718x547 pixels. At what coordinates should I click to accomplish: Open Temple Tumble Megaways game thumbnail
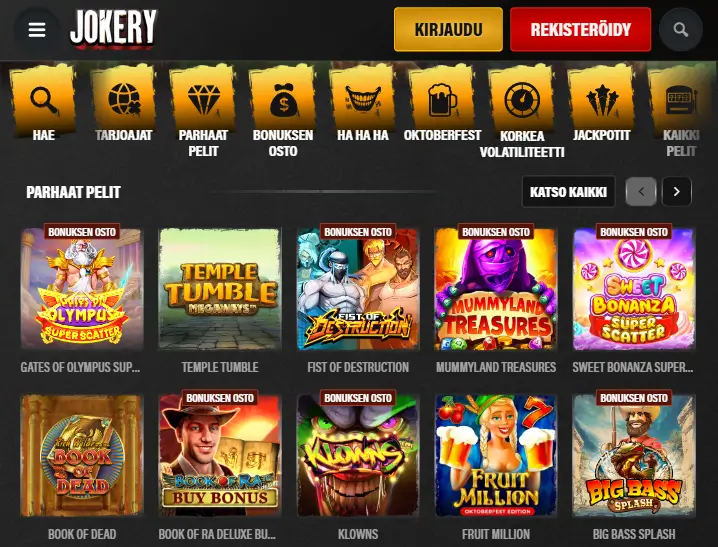[220, 289]
